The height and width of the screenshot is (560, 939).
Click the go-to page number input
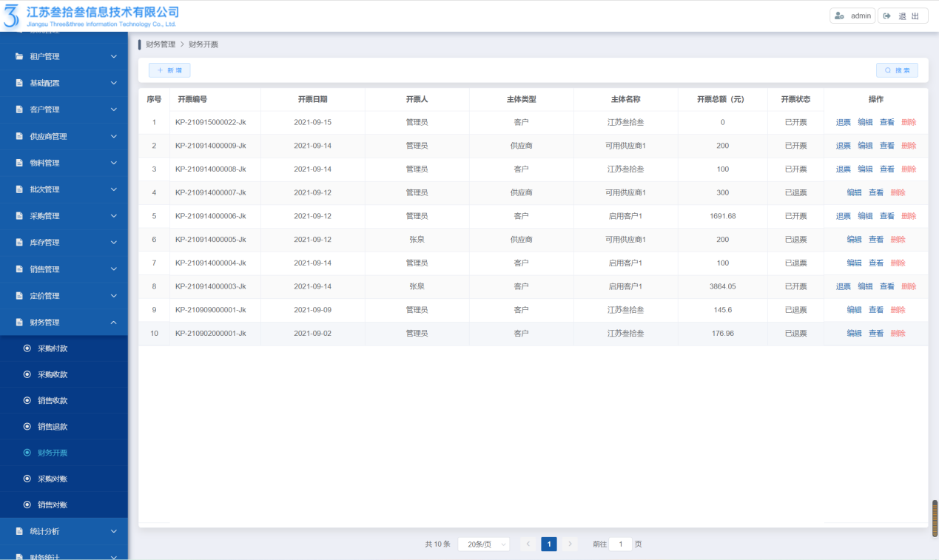pos(620,544)
